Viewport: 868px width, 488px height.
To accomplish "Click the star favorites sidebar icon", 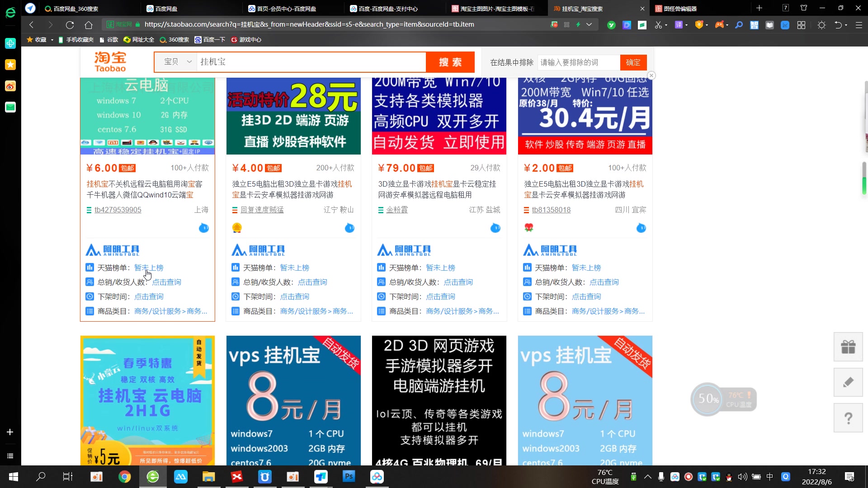I will coord(10,65).
